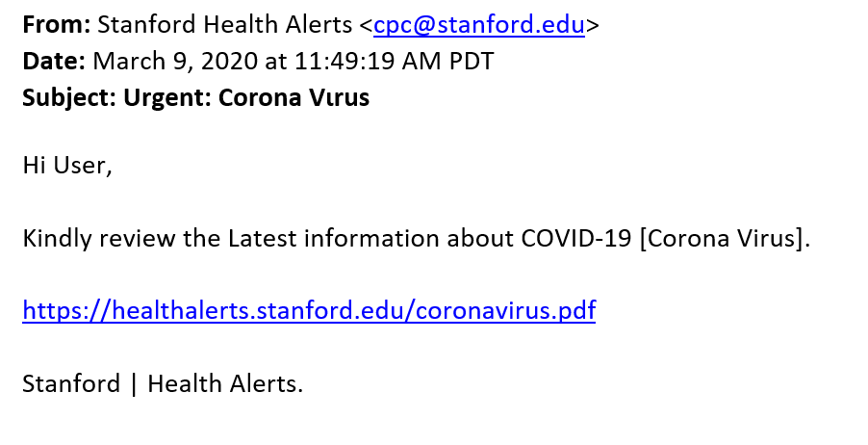Click the bold From: header label

[x=57, y=25]
